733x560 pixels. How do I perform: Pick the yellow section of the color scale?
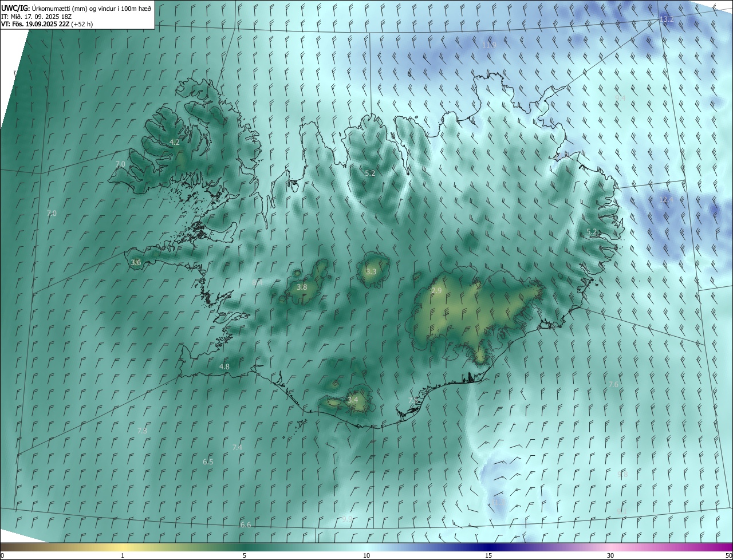pyautogui.click(x=123, y=546)
